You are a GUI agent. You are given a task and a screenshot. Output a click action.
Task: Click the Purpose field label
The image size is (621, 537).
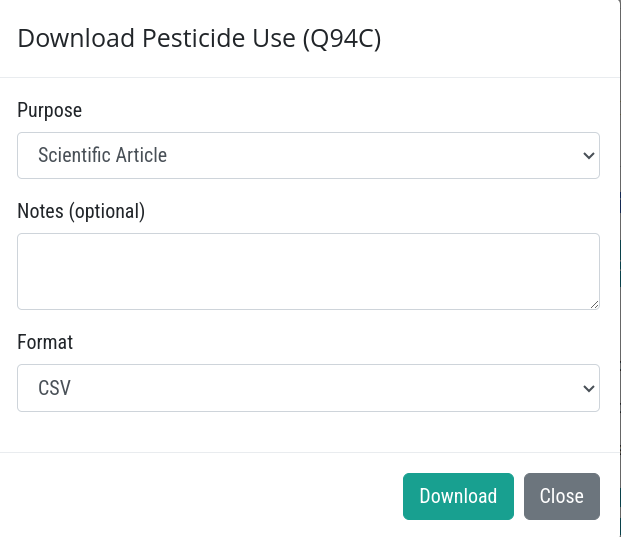point(50,110)
